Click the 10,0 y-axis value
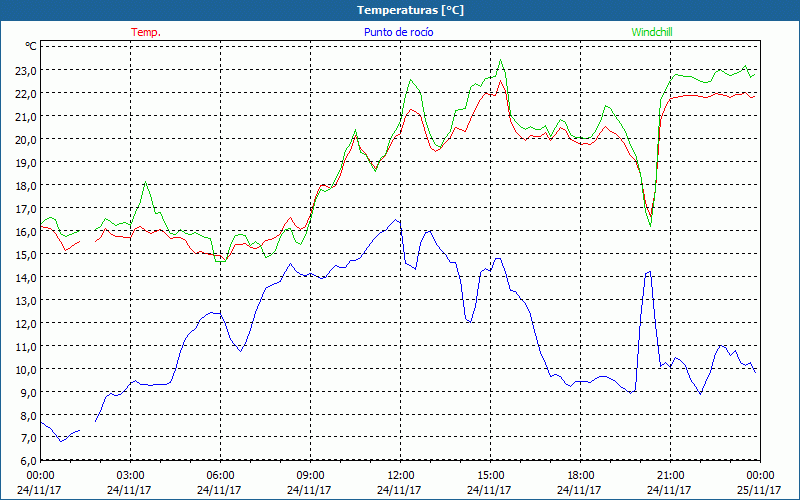 point(26,369)
